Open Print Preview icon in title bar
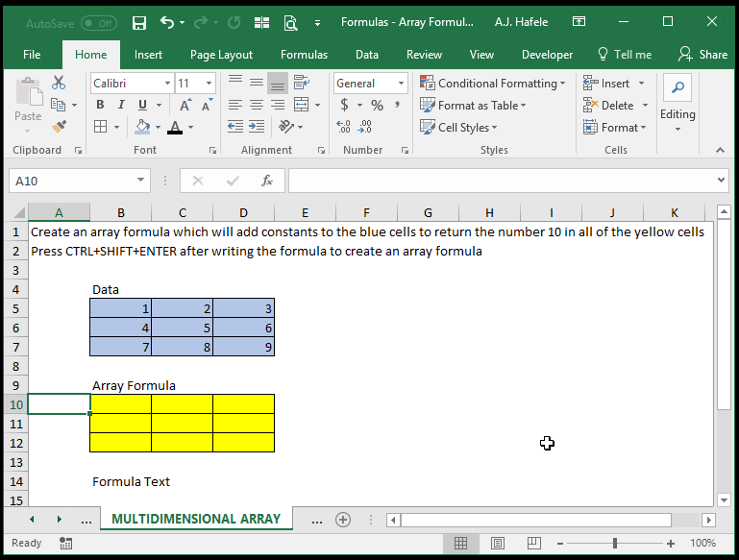 pyautogui.click(x=290, y=23)
